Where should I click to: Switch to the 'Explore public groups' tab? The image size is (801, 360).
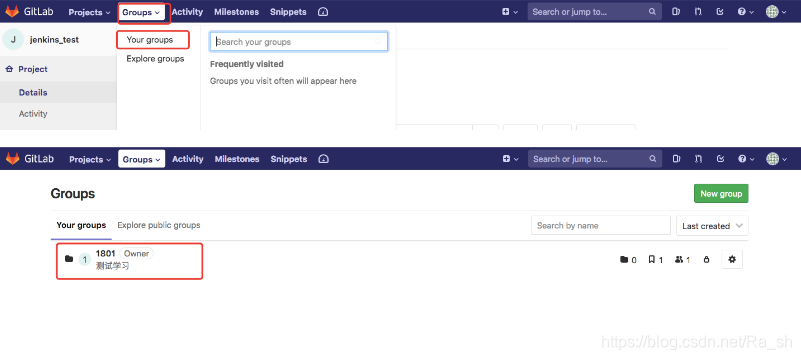click(159, 225)
